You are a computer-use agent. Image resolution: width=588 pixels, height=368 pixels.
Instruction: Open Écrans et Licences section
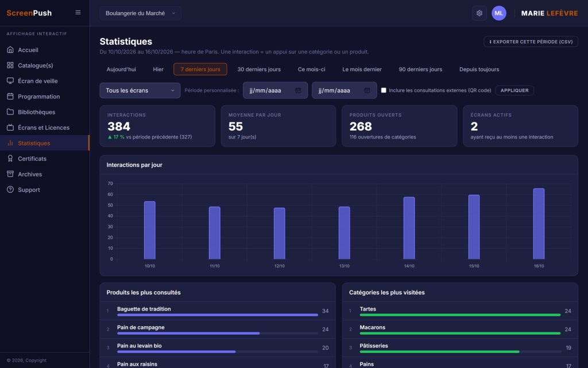click(45, 127)
